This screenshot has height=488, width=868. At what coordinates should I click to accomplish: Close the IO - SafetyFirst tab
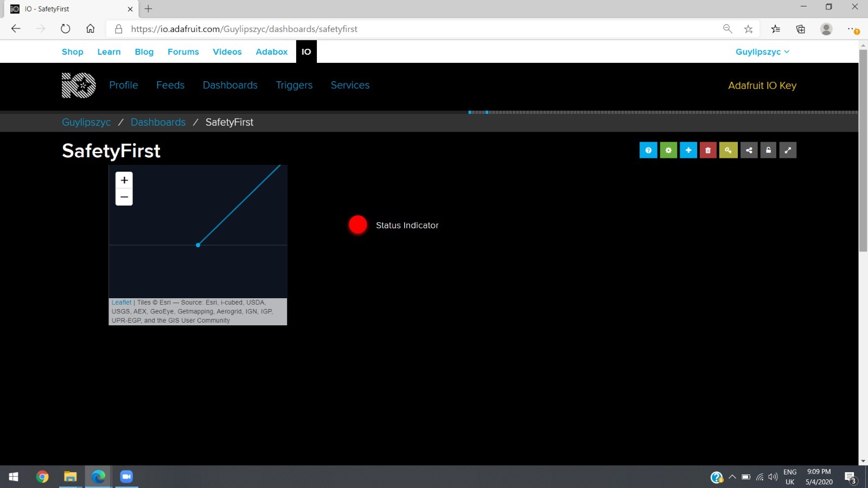pyautogui.click(x=130, y=9)
